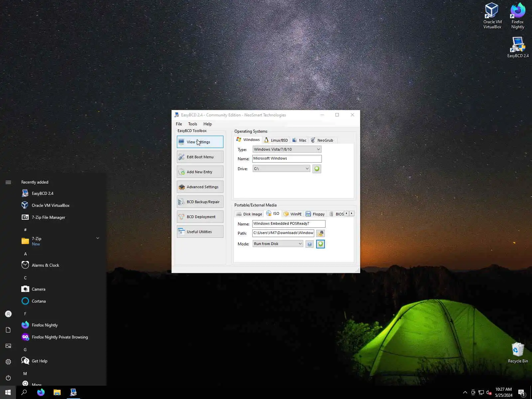The height and width of the screenshot is (399, 532).
Task: Switch to the Linux/BSD tab
Action: [276, 140]
